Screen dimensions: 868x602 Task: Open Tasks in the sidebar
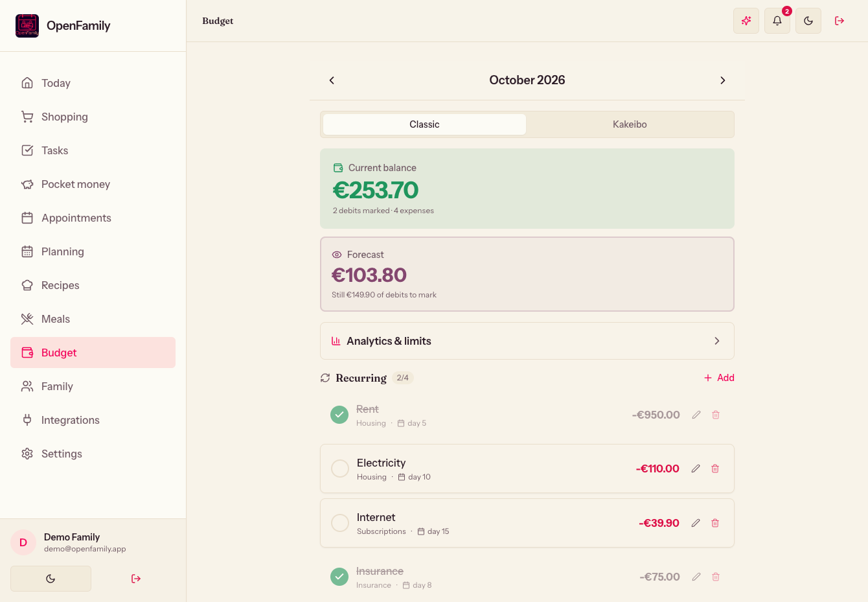click(x=93, y=150)
